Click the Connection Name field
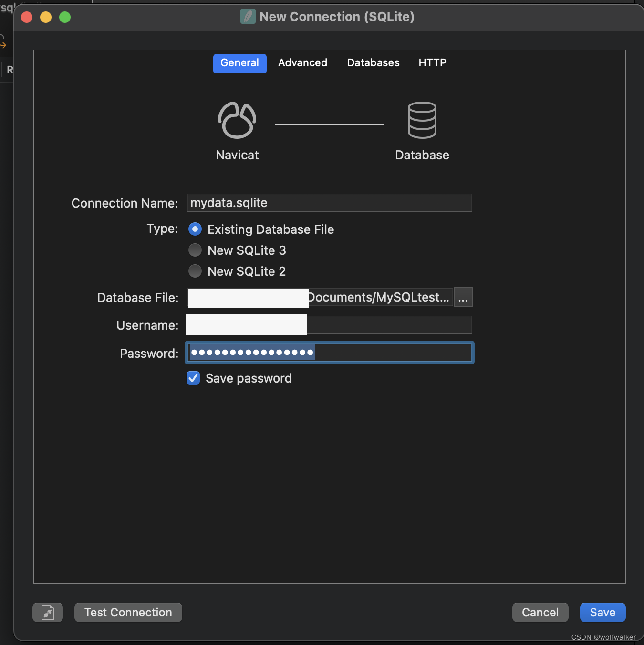Viewport: 644px width, 645px height. point(330,203)
